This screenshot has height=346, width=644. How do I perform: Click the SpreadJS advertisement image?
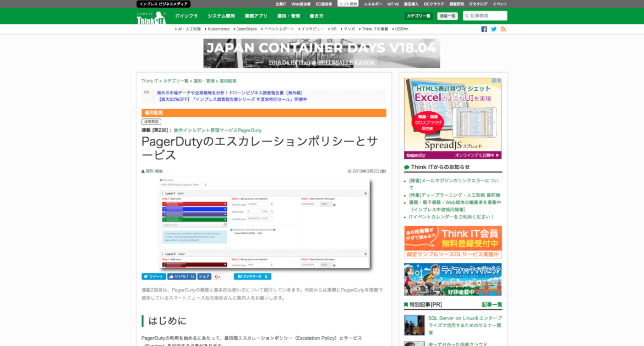452,118
